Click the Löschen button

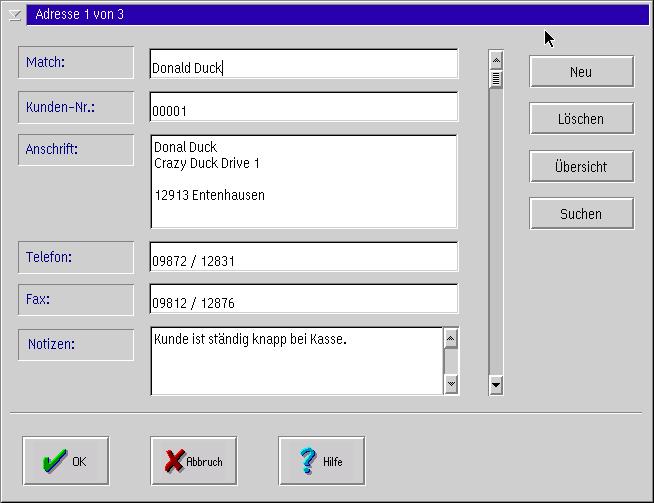581,119
